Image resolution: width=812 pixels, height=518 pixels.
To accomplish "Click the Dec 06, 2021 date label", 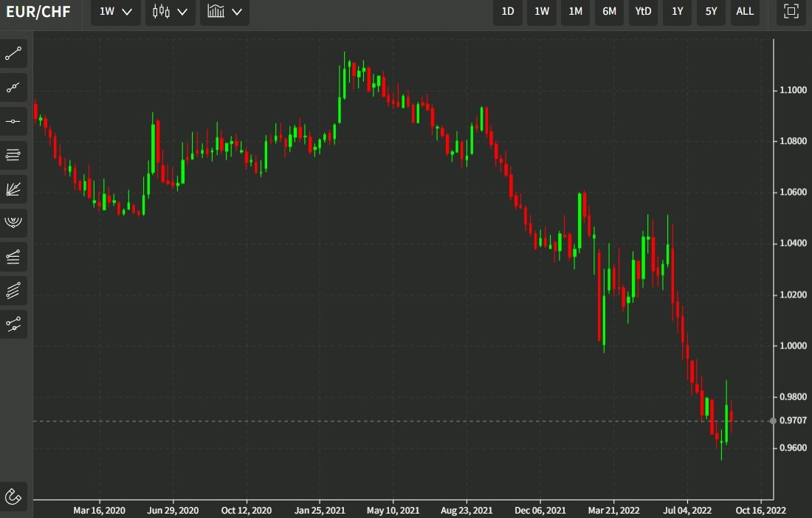I will click(x=540, y=510).
